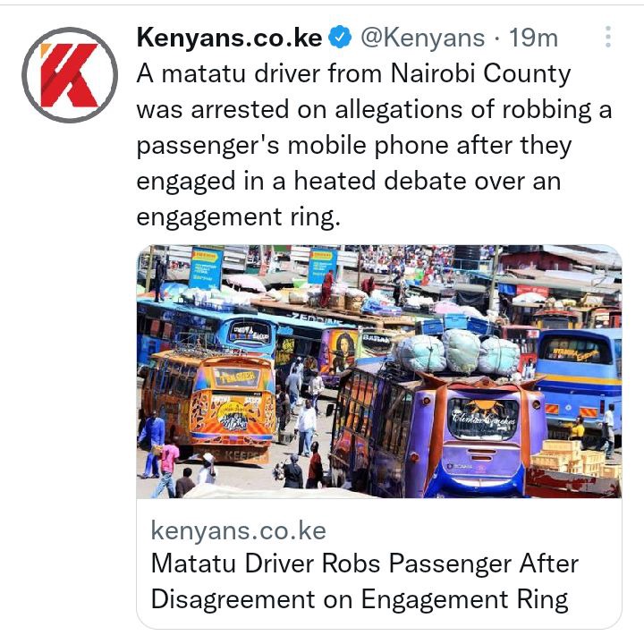This screenshot has height=644, width=644.
Task: Open the kenyans.co.ke domain on link card
Action: click(238, 530)
